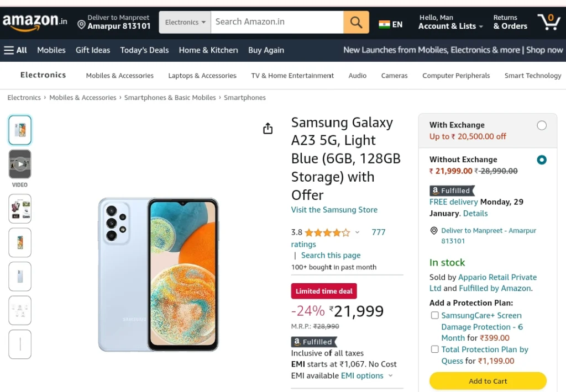Open the Electronics search category dropdown
This screenshot has width=566, height=392.
pos(185,22)
